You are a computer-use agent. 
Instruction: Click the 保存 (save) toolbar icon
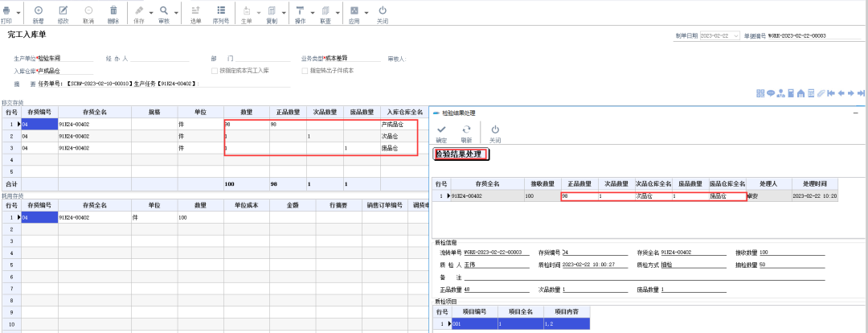139,10
